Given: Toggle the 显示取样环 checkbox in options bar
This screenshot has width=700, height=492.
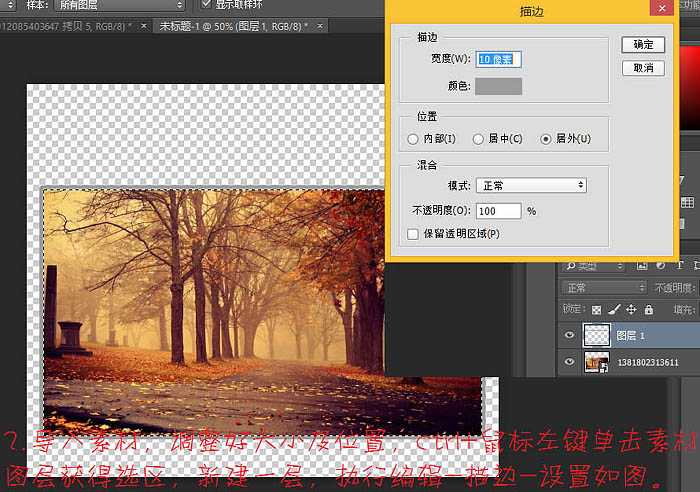Looking at the screenshot, I should pyautogui.click(x=206, y=4).
